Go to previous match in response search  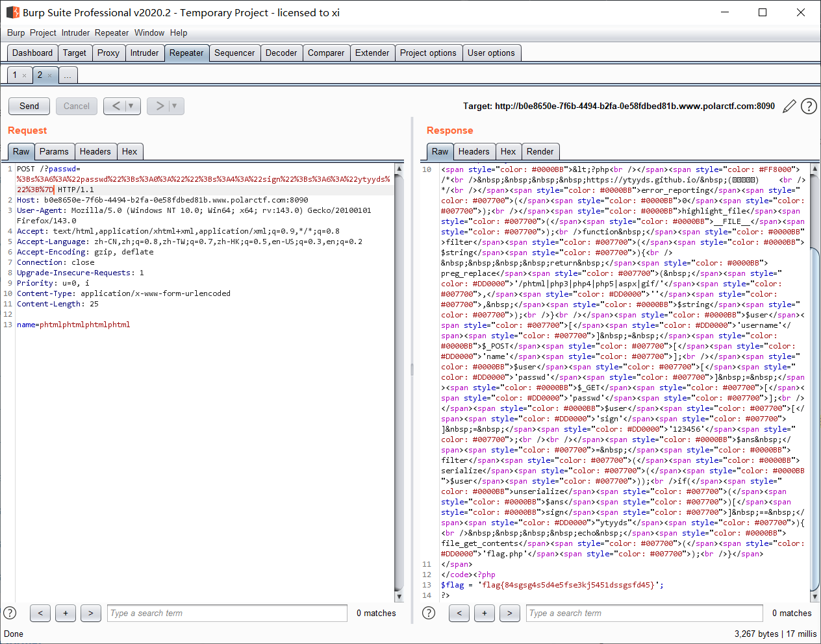coord(459,613)
